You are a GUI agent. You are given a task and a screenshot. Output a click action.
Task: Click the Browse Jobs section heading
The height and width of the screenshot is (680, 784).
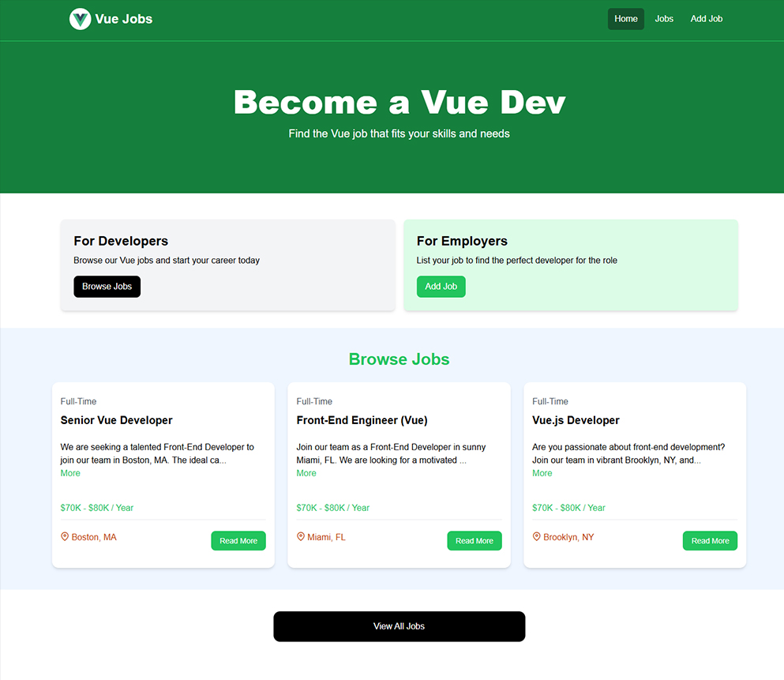point(399,359)
